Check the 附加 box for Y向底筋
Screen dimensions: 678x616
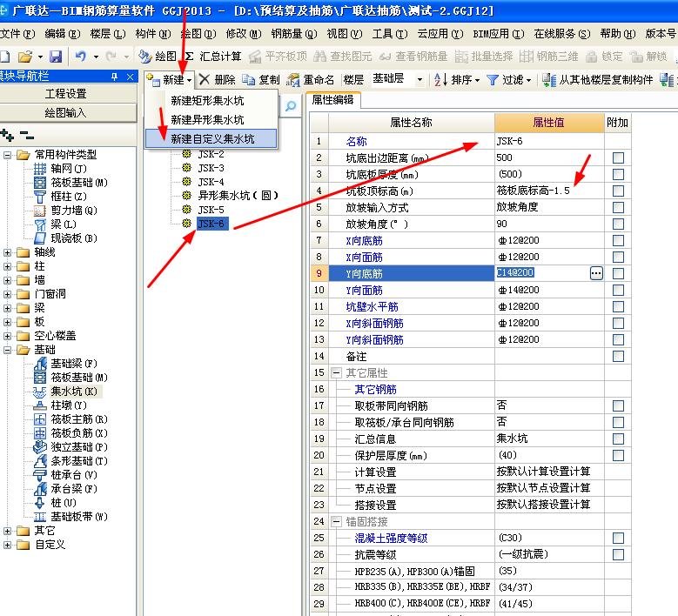click(618, 274)
